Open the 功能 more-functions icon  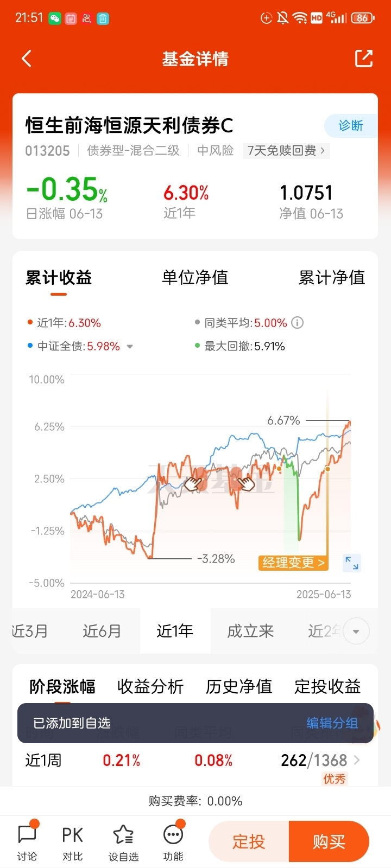coord(173,843)
